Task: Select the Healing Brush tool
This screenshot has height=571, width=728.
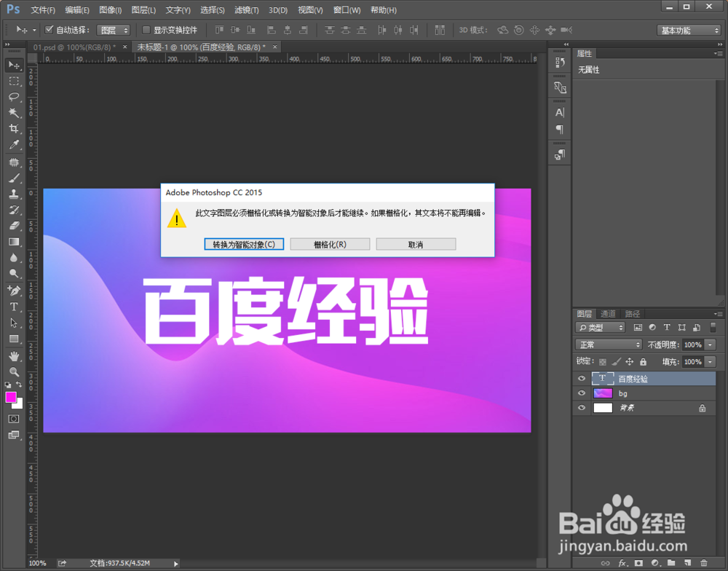Action: click(14, 162)
